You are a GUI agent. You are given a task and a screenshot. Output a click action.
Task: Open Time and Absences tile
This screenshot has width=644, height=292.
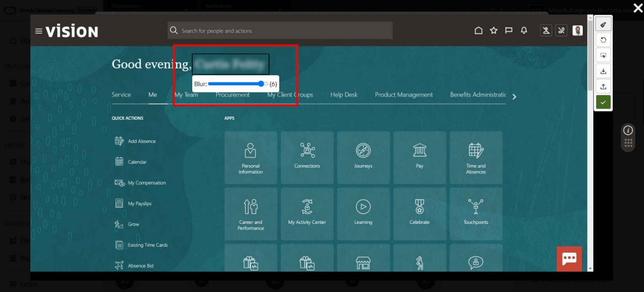tap(476, 158)
